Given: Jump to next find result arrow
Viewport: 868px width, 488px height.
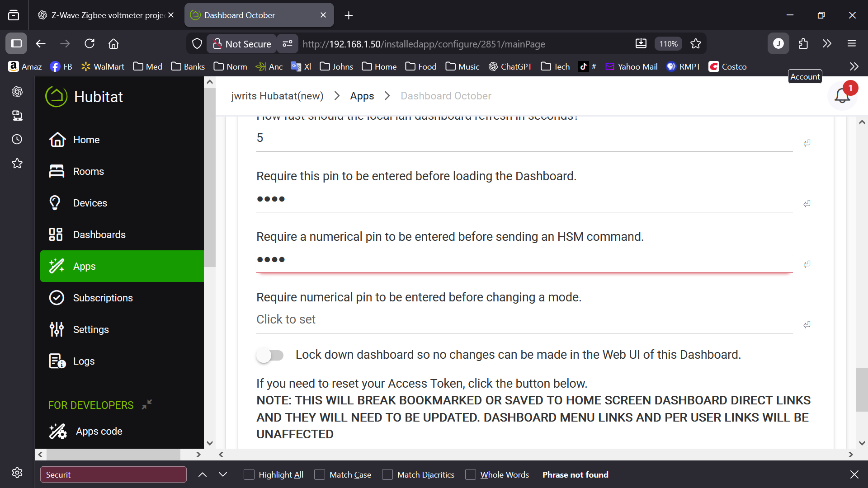Looking at the screenshot, I should [223, 474].
